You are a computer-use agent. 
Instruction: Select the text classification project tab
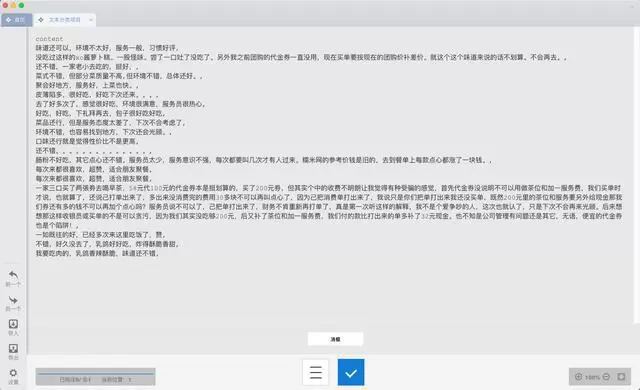(x=60, y=20)
